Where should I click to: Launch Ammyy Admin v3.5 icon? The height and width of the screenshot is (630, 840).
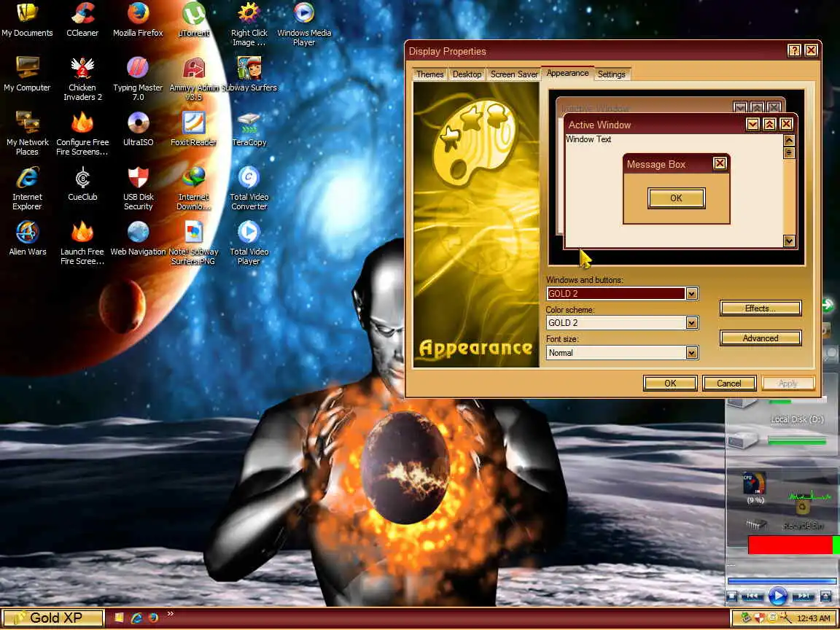[x=193, y=79]
